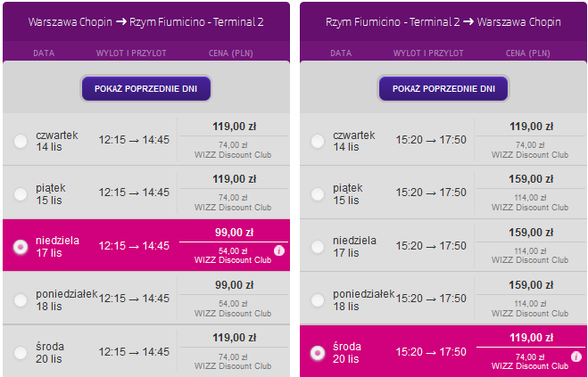Choose return poniedziałek 18 lis radio button
588x377 pixels.
[x=318, y=300]
